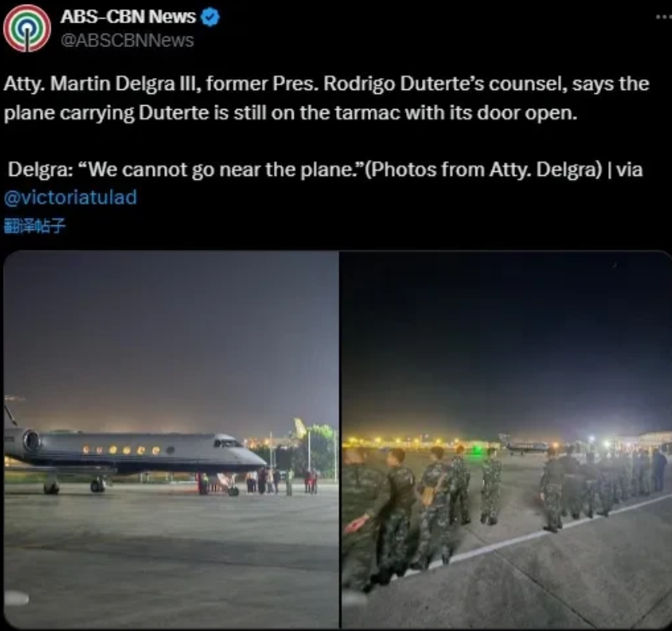This screenshot has height=631, width=672.
Task: Click the row of lit cabin windows
Action: [x=127, y=450]
